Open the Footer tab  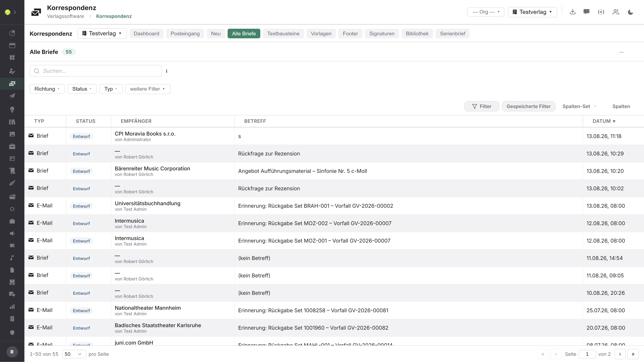point(350,34)
